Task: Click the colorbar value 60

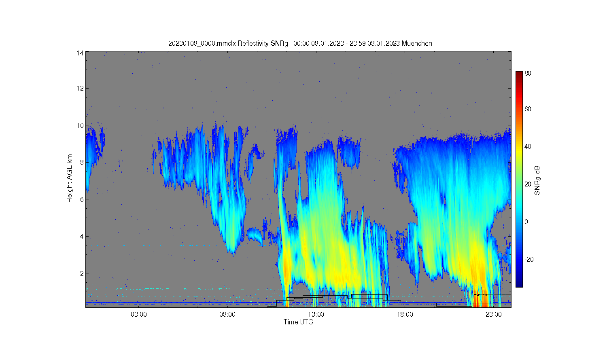Action: (528, 109)
